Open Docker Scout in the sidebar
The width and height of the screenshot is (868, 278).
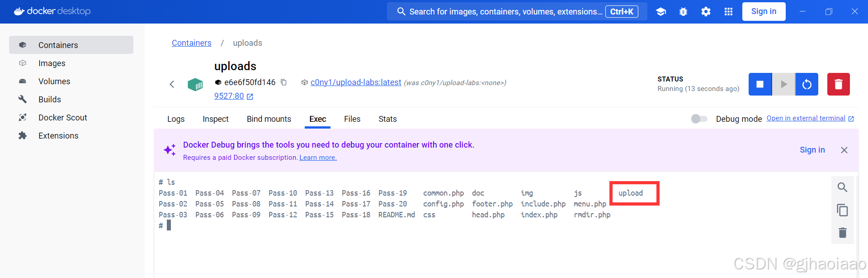[71, 117]
